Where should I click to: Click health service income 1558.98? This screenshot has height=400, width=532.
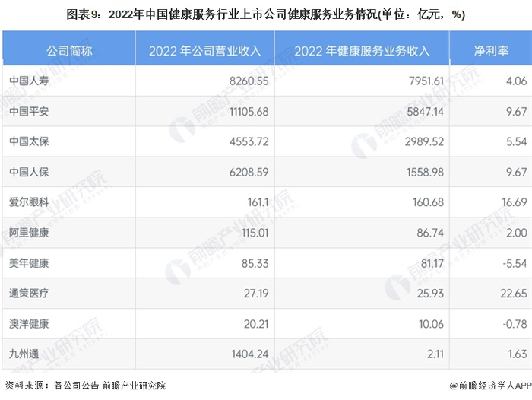pos(425,172)
